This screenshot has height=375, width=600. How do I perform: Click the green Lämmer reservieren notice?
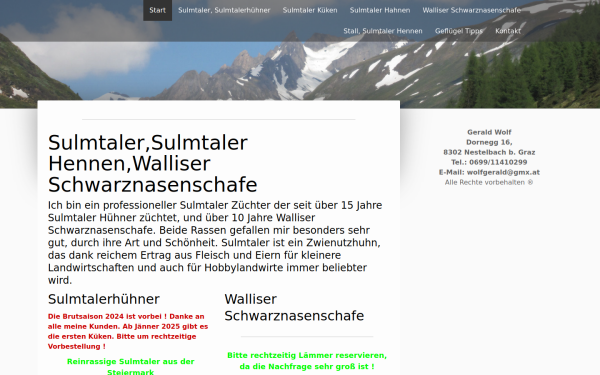pyautogui.click(x=307, y=361)
